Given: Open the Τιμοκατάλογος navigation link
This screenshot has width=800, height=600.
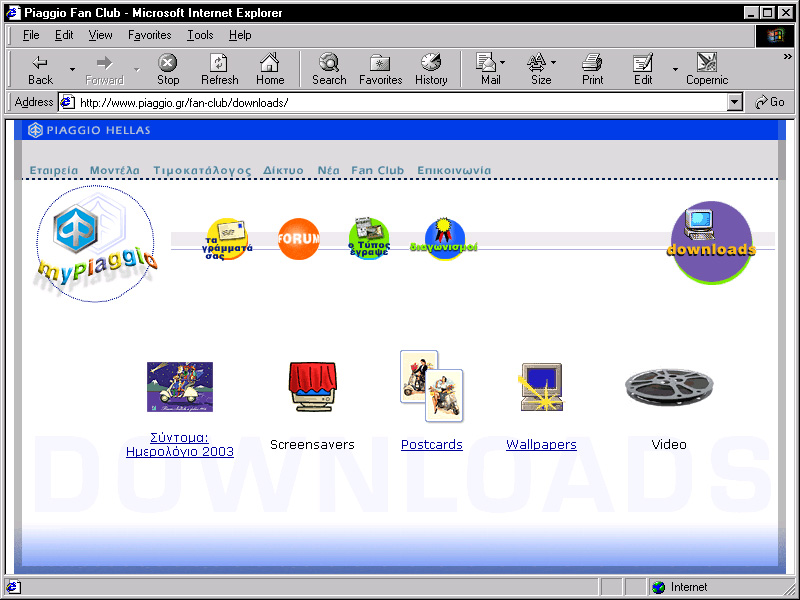Looking at the screenshot, I should (x=202, y=170).
